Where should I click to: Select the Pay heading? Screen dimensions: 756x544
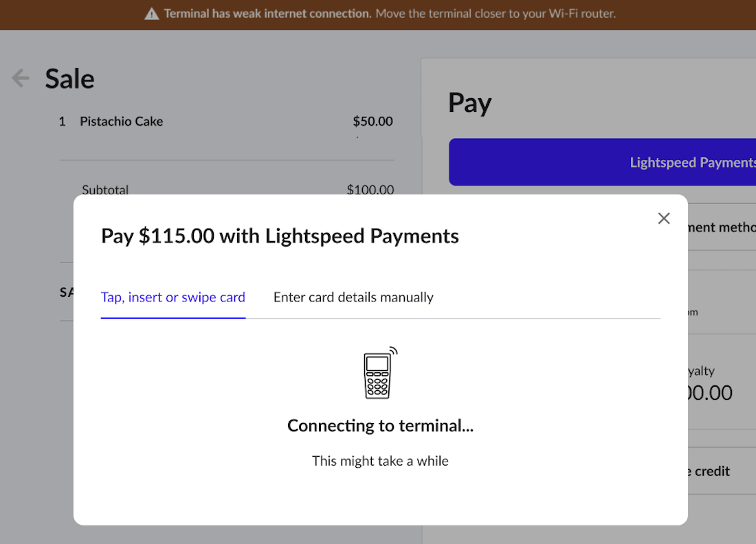[x=469, y=102]
